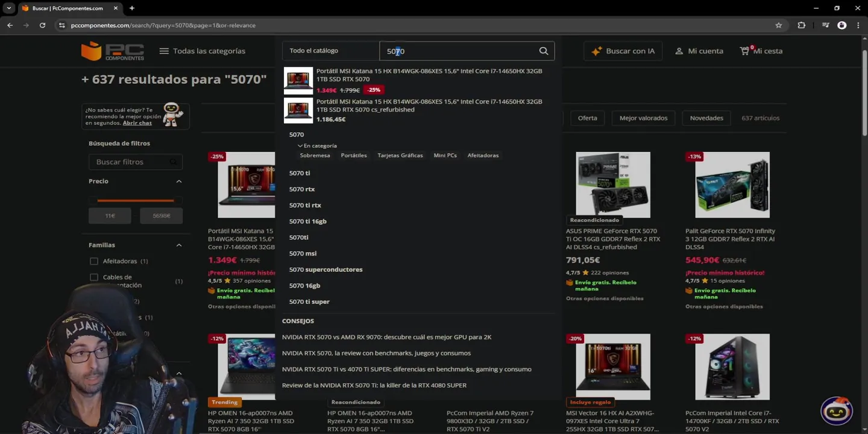Open the Abrir chat link
The width and height of the screenshot is (868, 434).
137,123
